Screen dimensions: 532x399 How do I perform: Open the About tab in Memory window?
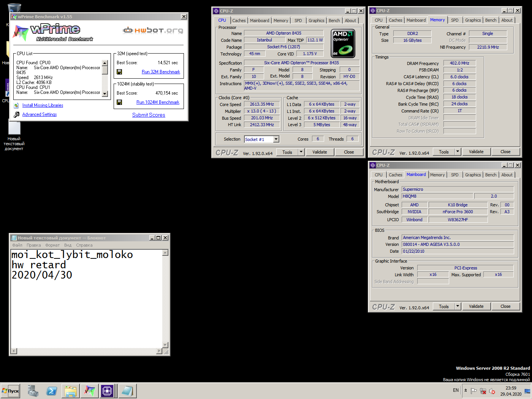(507, 20)
